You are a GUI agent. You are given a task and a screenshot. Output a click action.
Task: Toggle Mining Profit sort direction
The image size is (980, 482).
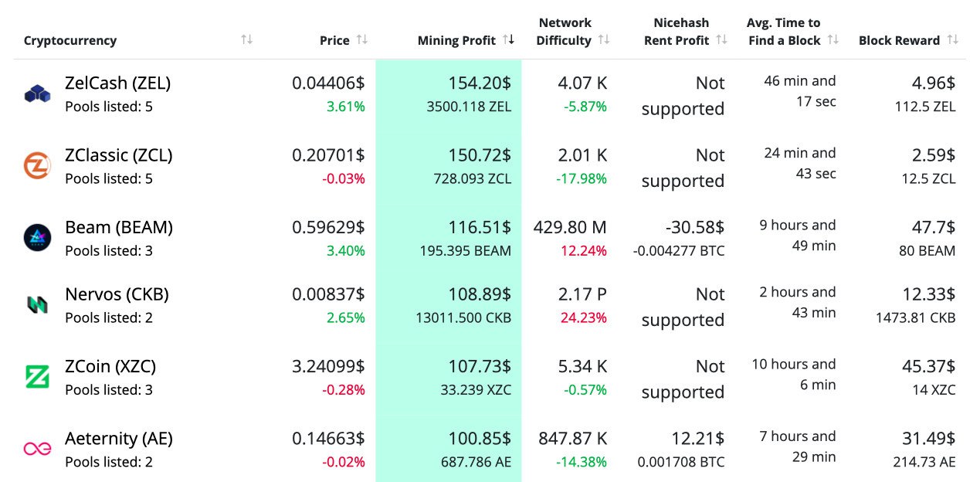[x=508, y=40]
